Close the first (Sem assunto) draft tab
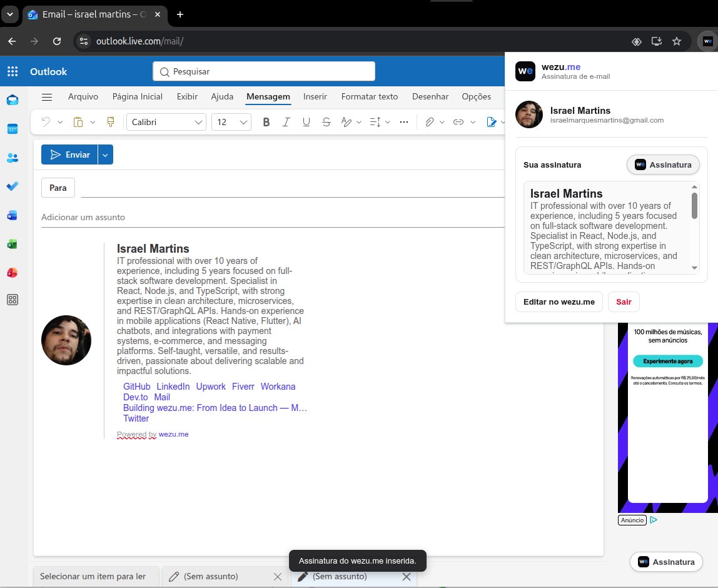The height and width of the screenshot is (588, 718). [x=278, y=577]
